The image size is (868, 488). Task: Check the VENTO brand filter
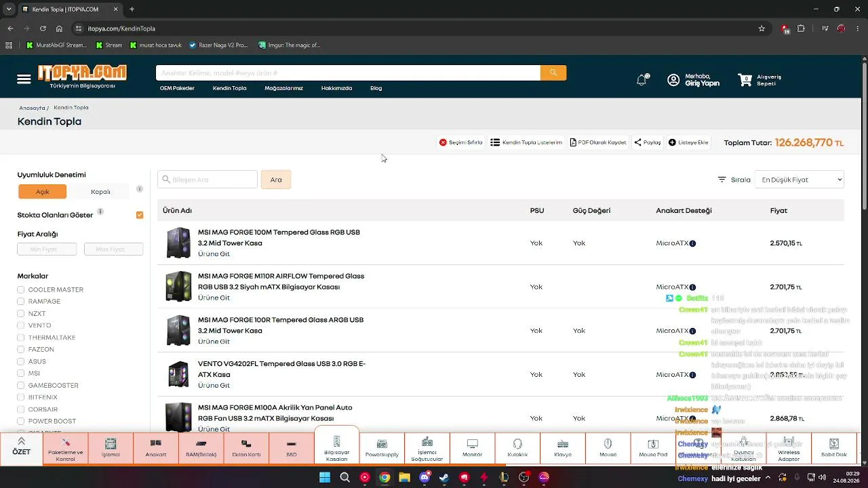point(21,325)
